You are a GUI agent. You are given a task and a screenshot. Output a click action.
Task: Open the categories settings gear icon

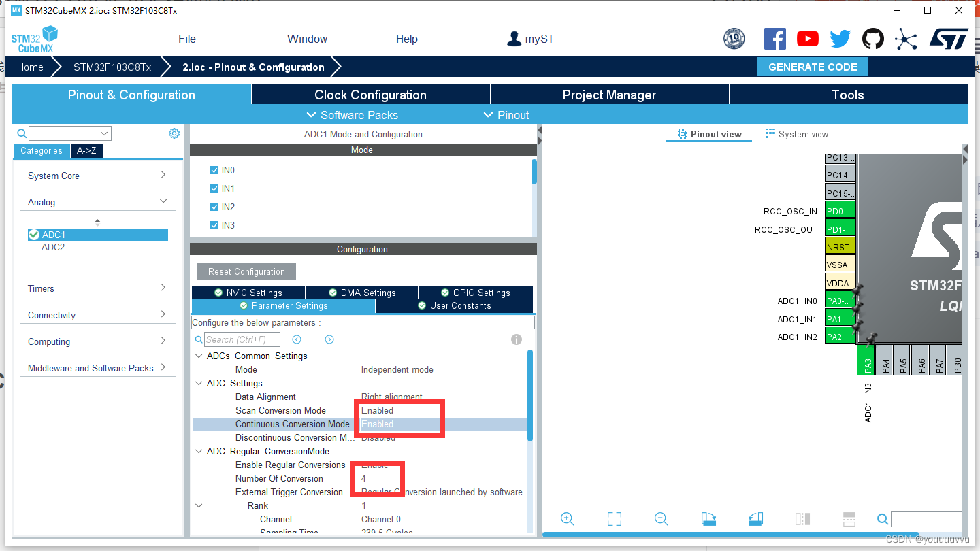tap(174, 133)
